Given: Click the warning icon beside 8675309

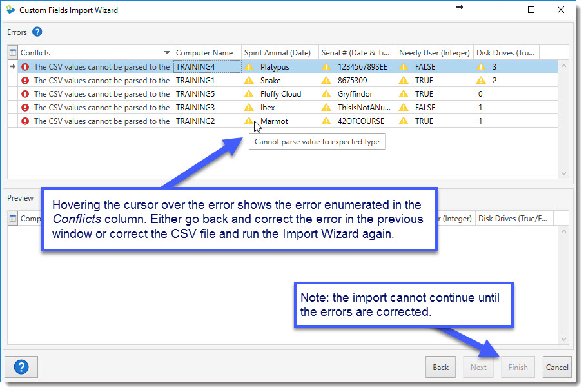Looking at the screenshot, I should point(326,81).
